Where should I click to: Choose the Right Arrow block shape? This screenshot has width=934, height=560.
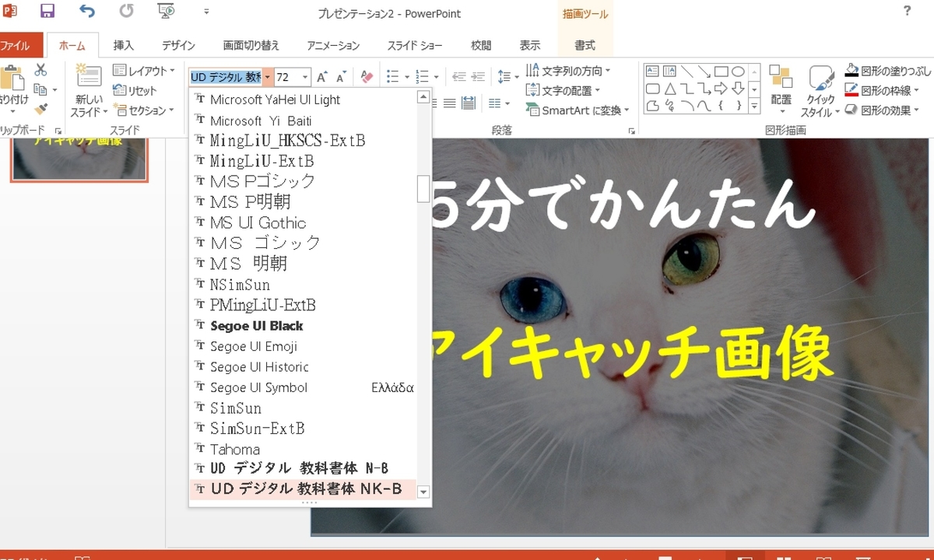click(721, 89)
